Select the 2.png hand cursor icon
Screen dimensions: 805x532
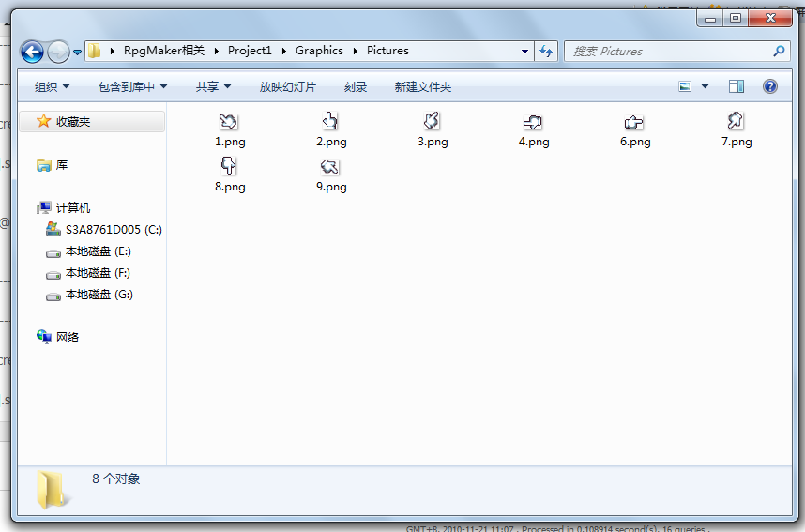point(330,121)
